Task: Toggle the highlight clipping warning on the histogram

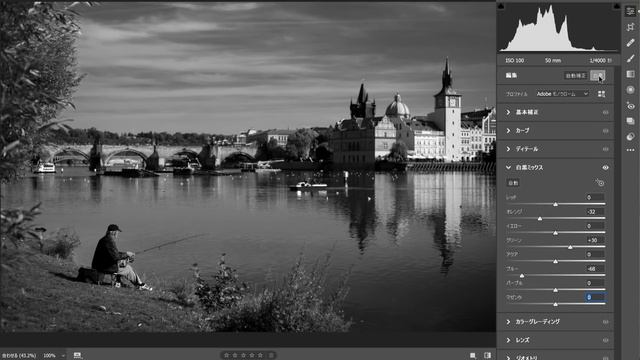Action: tap(616, 6)
